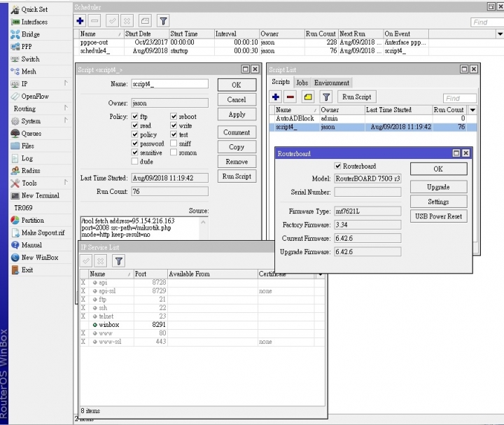The width and height of the screenshot is (504, 425).
Task: Select AutoADBlock script row
Action: coord(373,118)
